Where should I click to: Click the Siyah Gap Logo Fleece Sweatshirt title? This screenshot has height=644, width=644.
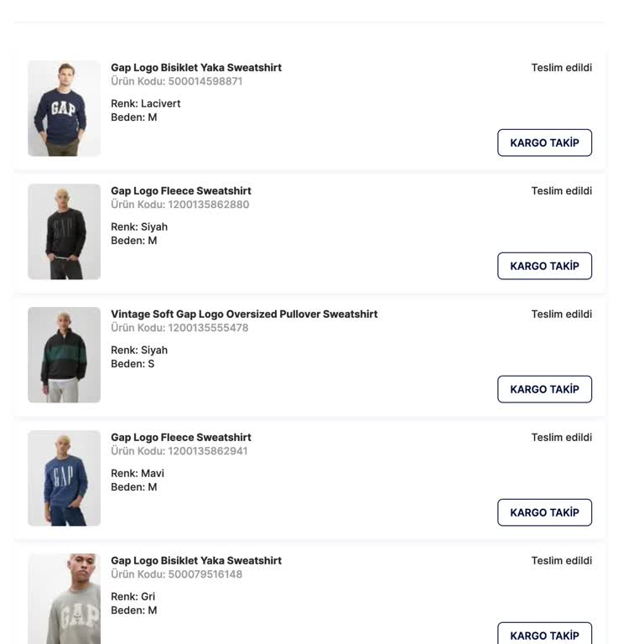pos(181,190)
